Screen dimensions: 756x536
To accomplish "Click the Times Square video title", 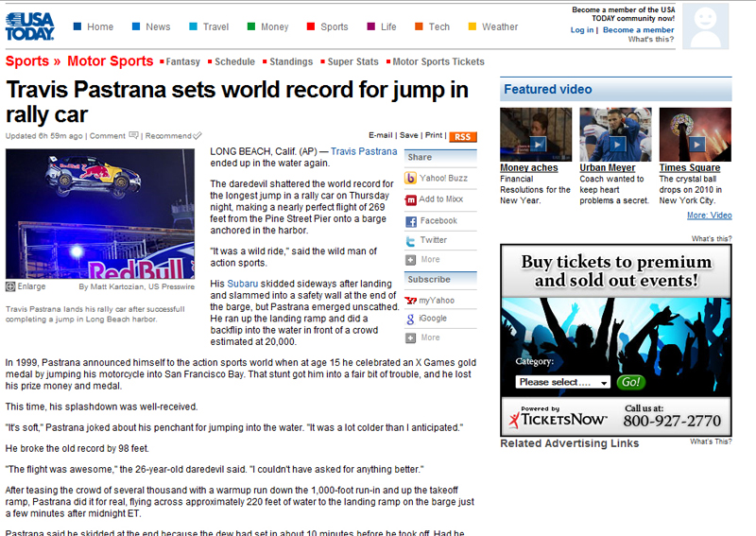I will point(690,168).
